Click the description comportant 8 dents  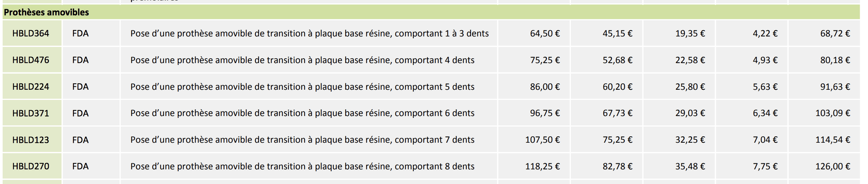point(302,166)
